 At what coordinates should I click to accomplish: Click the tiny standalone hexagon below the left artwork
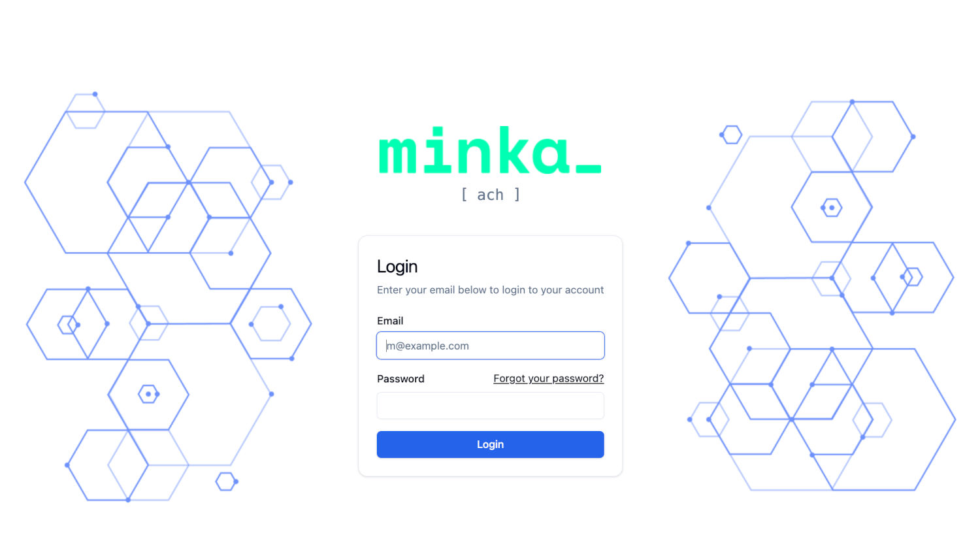[226, 482]
